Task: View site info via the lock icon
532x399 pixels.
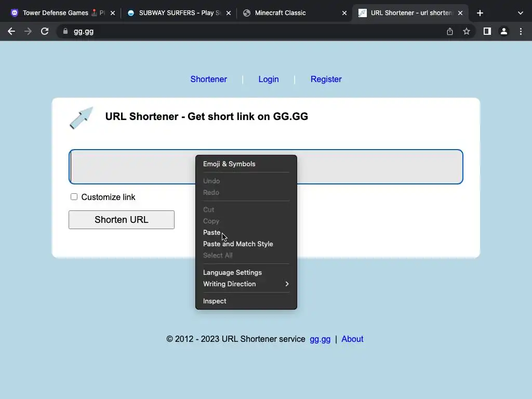Action: 65,31
